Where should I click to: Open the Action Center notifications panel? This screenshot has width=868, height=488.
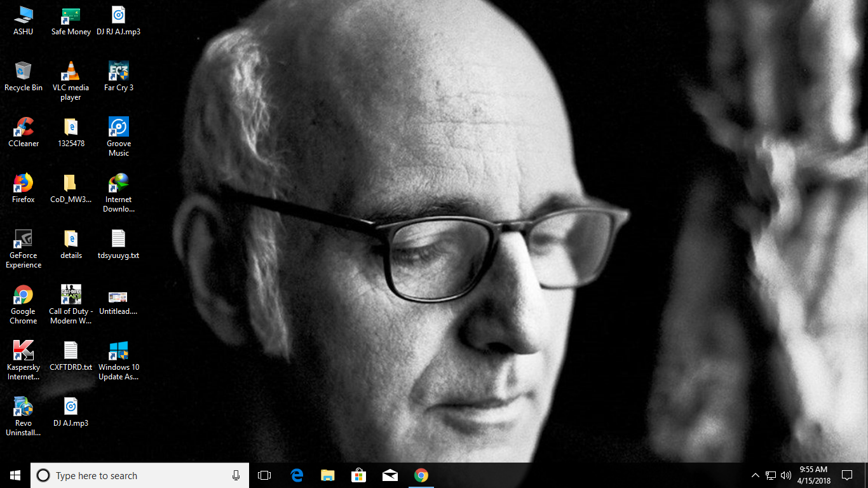[846, 475]
